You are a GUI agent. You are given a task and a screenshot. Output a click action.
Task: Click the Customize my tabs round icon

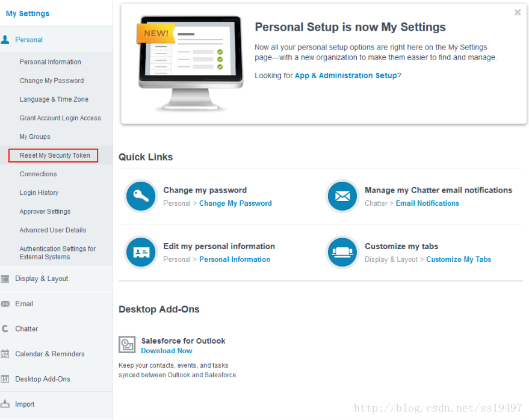(x=342, y=252)
